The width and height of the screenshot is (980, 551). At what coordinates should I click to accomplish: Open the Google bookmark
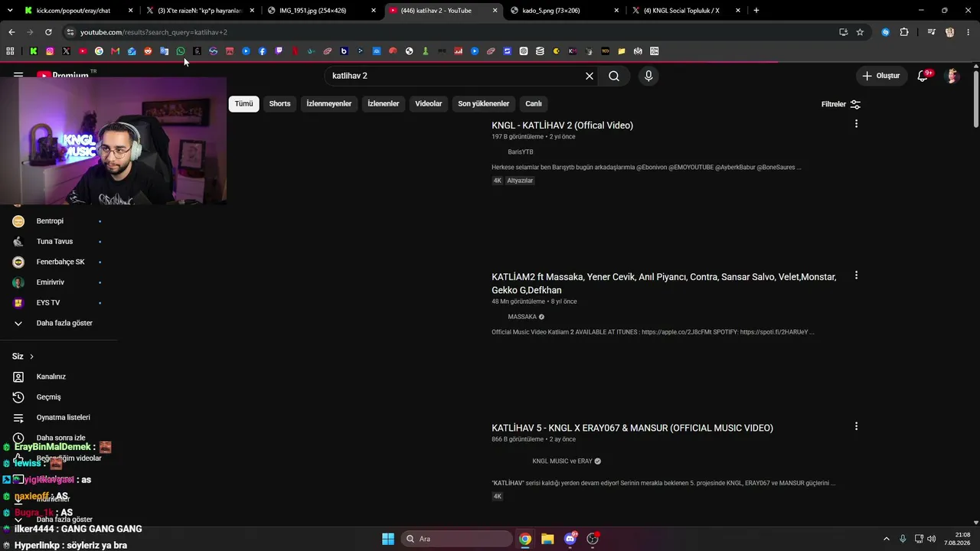click(99, 51)
